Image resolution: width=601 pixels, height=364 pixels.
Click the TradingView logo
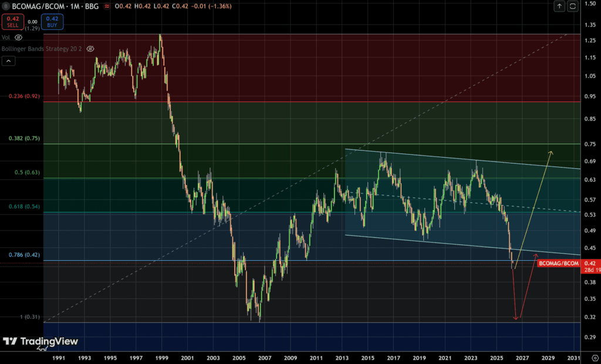(40, 342)
